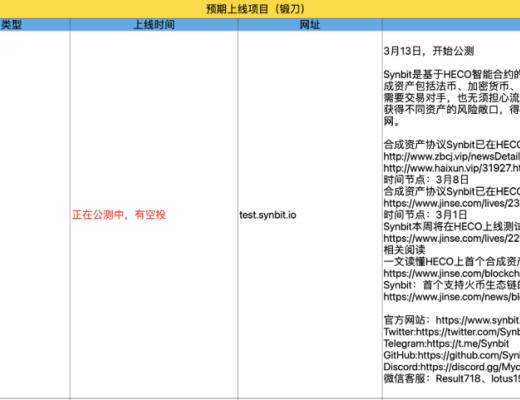The image size is (520, 400).
Task: Click the red text '正在公测中，有空投'
Action: [x=119, y=215]
